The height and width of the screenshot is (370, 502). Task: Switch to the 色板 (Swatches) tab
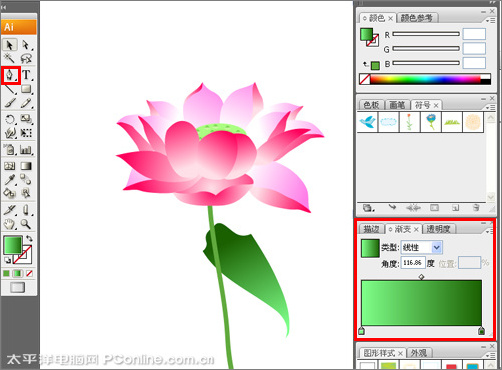point(371,105)
